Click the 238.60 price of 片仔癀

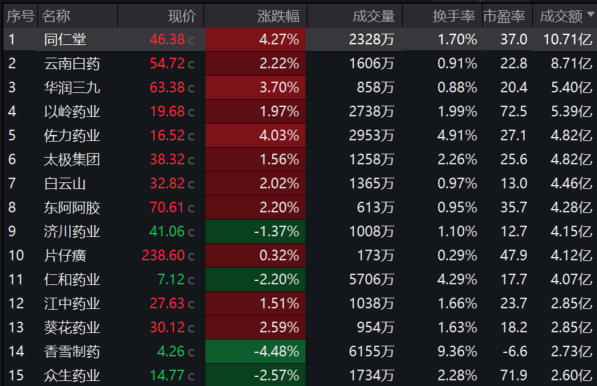163,255
